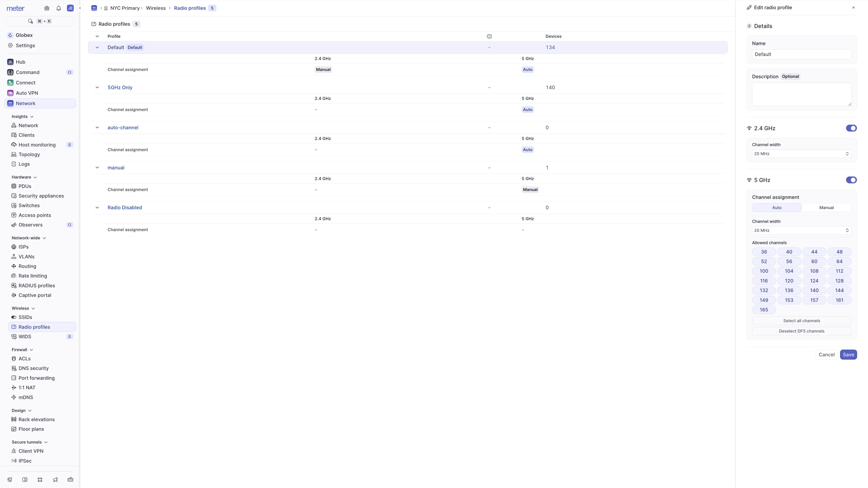
Task: Click the column settings icon in table header
Action: 489,36
